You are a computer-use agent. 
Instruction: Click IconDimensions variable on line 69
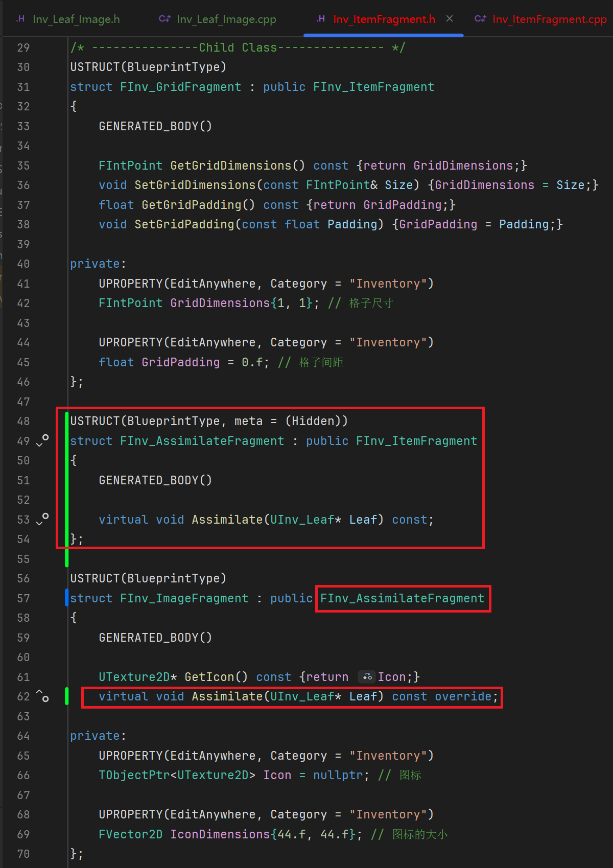pos(220,834)
